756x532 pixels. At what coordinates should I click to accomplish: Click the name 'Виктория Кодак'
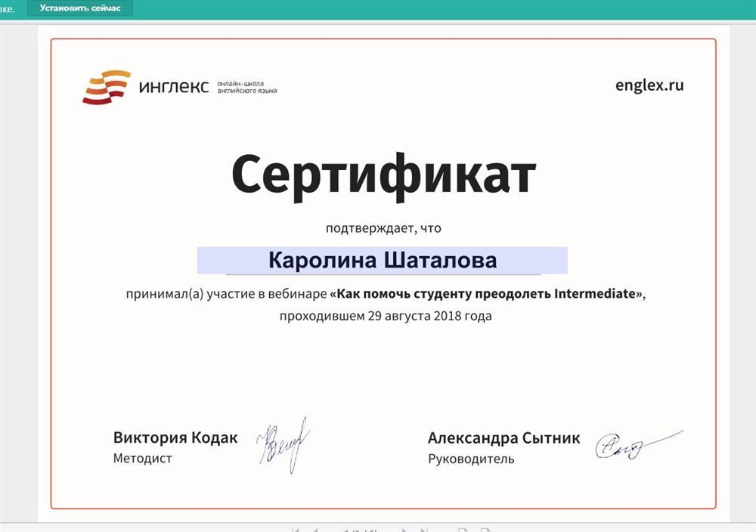pos(175,438)
